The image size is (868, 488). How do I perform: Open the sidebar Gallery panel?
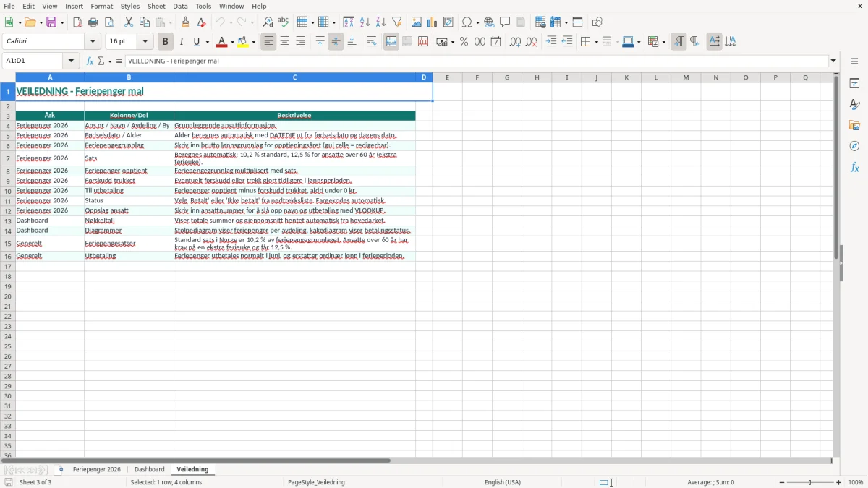coord(854,125)
